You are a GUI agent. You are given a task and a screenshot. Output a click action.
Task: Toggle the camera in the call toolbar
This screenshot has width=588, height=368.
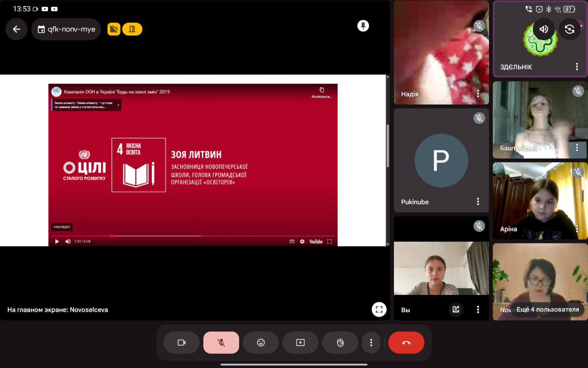pos(181,342)
